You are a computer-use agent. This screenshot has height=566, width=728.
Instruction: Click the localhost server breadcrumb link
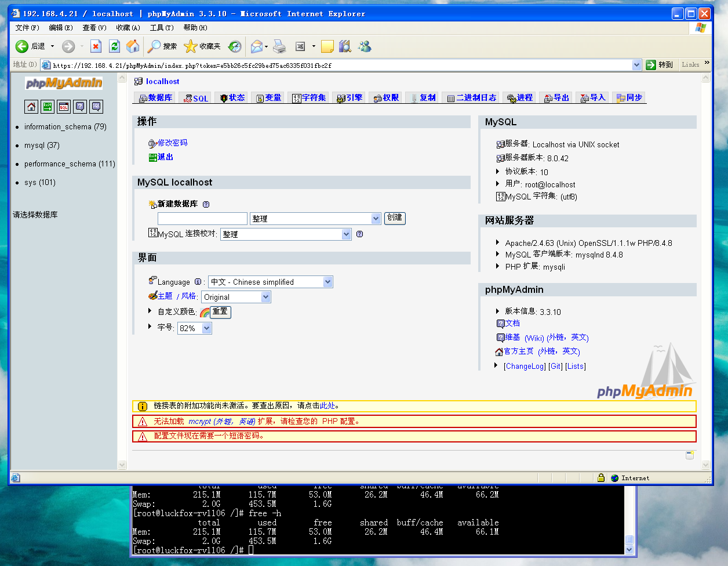tap(163, 82)
